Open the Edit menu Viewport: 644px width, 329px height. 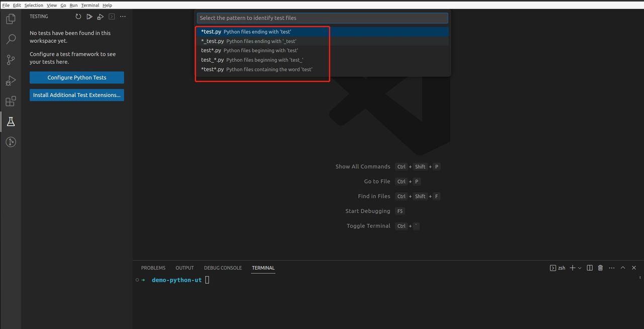(x=17, y=5)
